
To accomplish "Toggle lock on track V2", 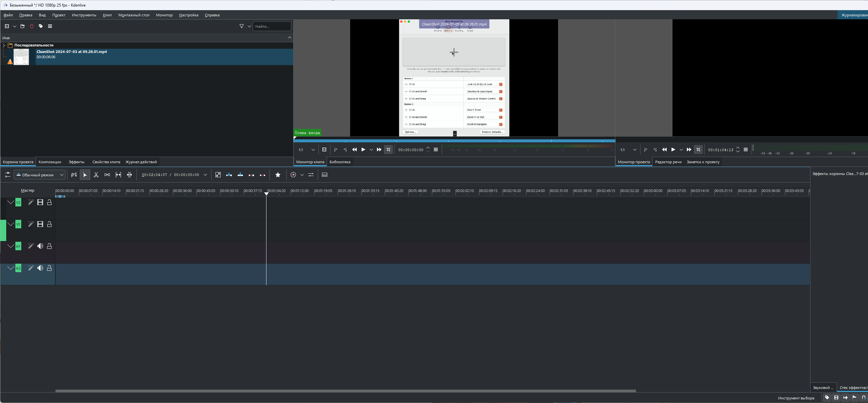I will [50, 202].
